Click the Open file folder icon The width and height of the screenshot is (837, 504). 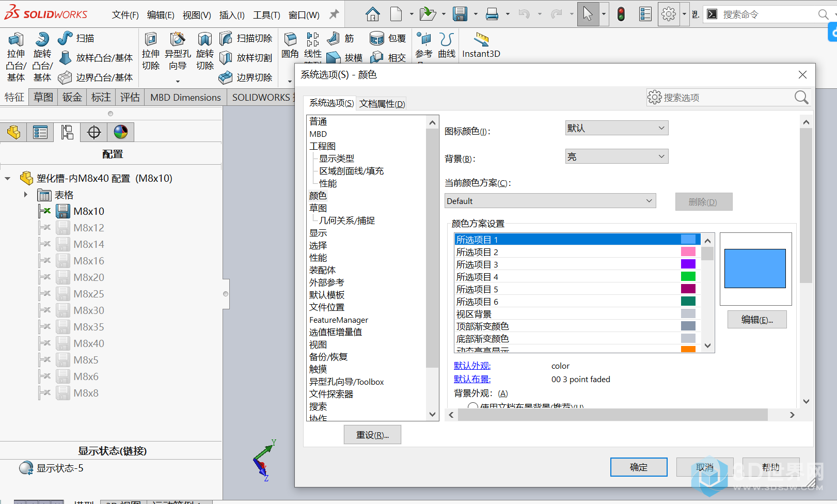tap(428, 14)
